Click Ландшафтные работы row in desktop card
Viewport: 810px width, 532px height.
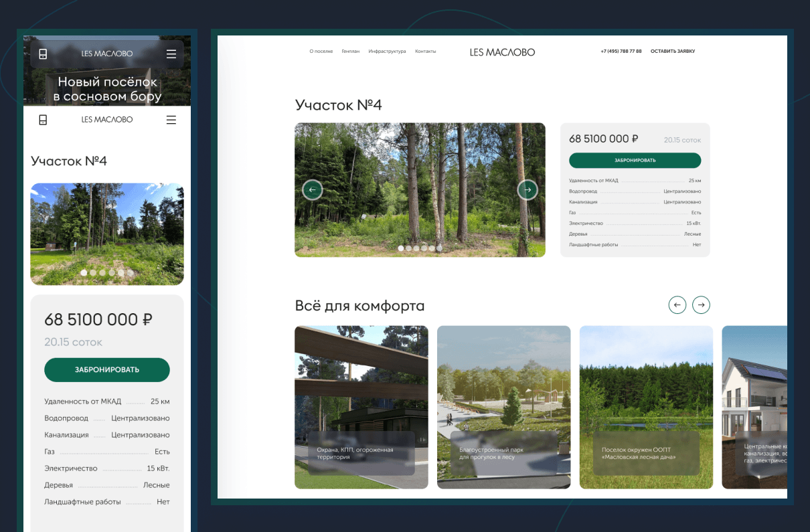pos(635,245)
